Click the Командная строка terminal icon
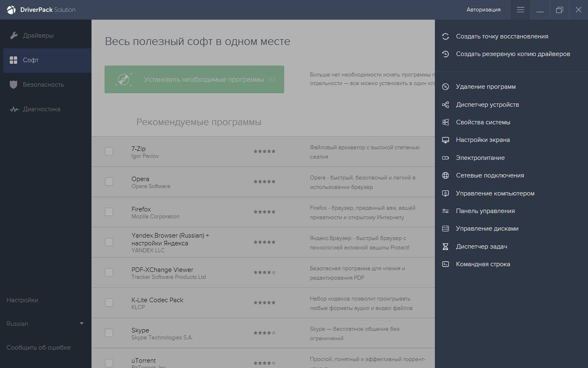The image size is (588, 368). (x=445, y=264)
